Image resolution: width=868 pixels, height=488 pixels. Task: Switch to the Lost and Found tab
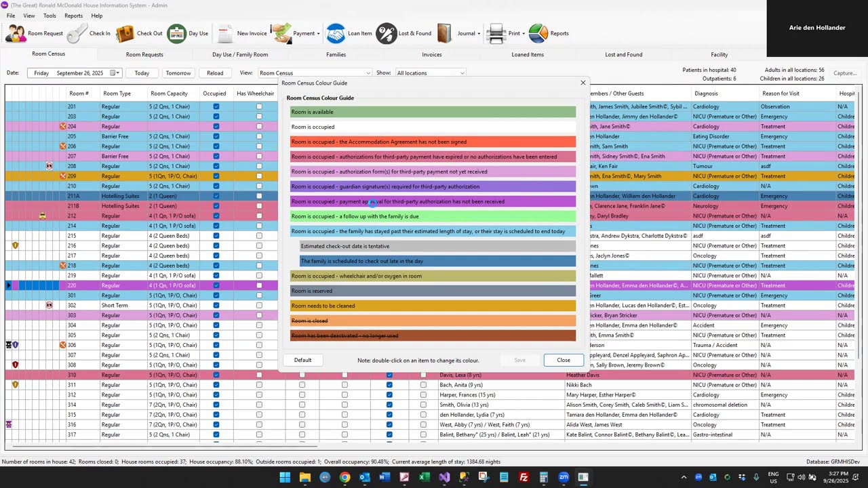tap(624, 54)
